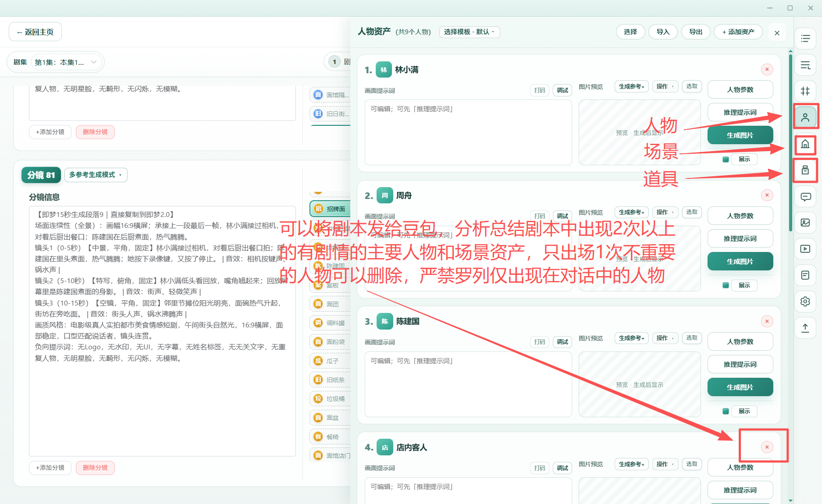The image size is (822, 504).
Task: Click 导出 button in asset header
Action: [x=696, y=32]
